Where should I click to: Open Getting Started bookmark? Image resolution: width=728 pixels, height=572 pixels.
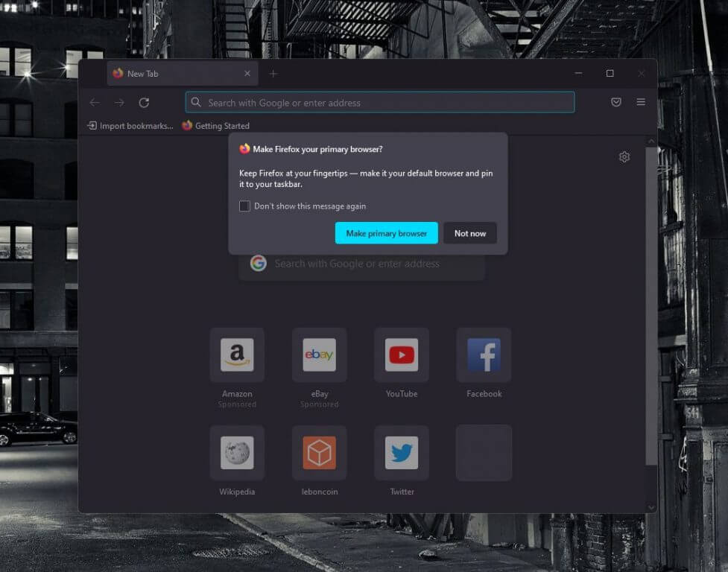click(215, 126)
